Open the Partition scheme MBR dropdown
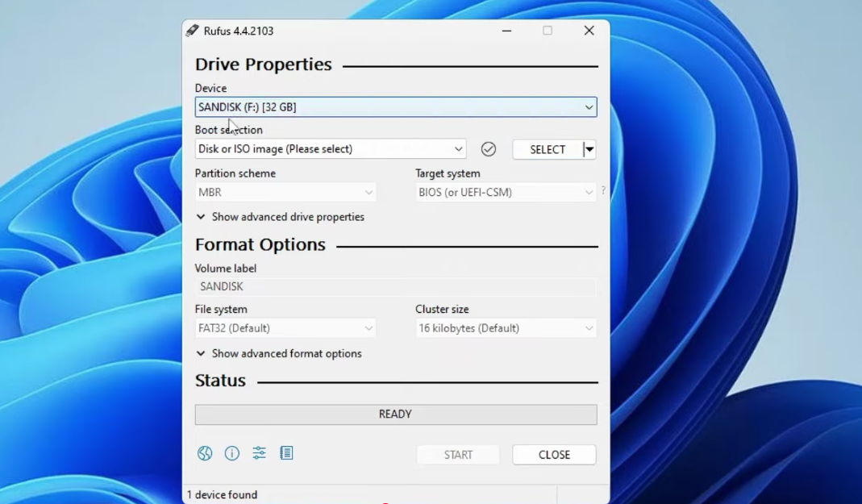 coord(285,193)
